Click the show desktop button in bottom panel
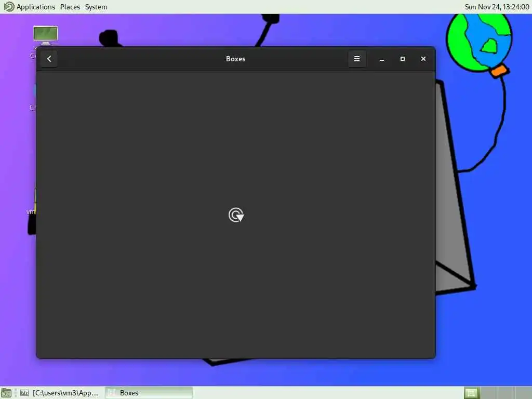Screen dimensions: 532x399 (6, 393)
